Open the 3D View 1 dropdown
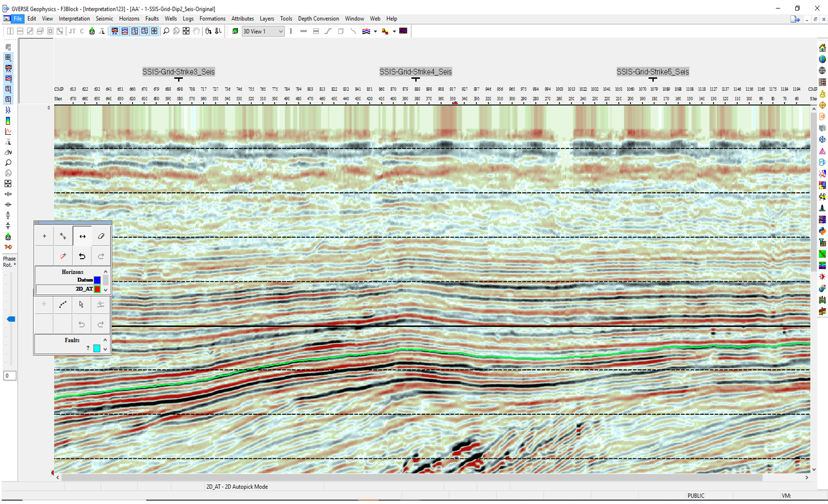The height and width of the screenshot is (504, 828). (263, 31)
